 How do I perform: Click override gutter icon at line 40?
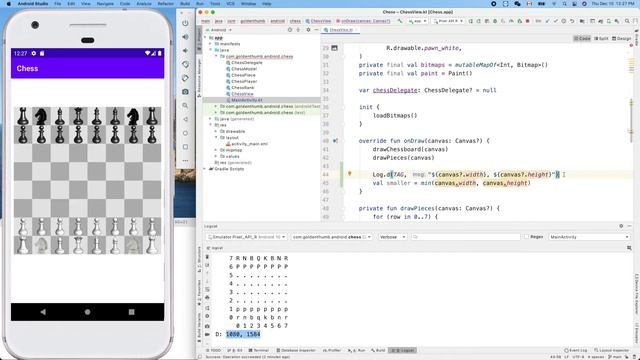point(335,141)
